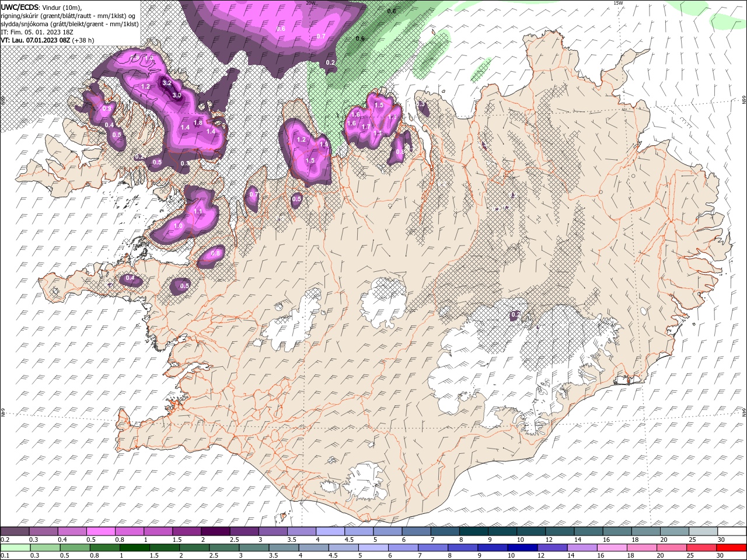Select bottom legend swatch between 8 and 9
Image resolution: width=747 pixels, height=560 pixels.
click(463, 547)
